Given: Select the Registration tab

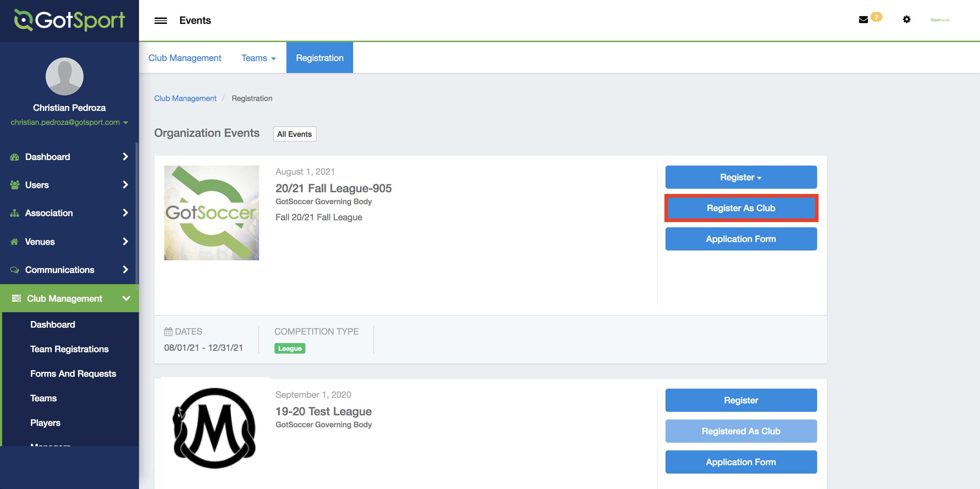Looking at the screenshot, I should coord(319,58).
